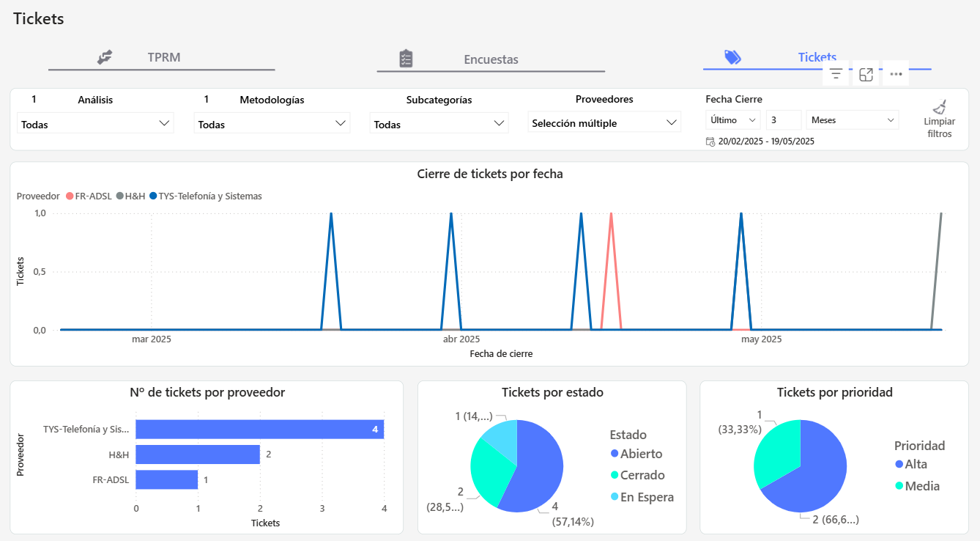Screen dimensions: 980x541
Task: Click the Limpiar filtros broom icon
Action: 940,106
